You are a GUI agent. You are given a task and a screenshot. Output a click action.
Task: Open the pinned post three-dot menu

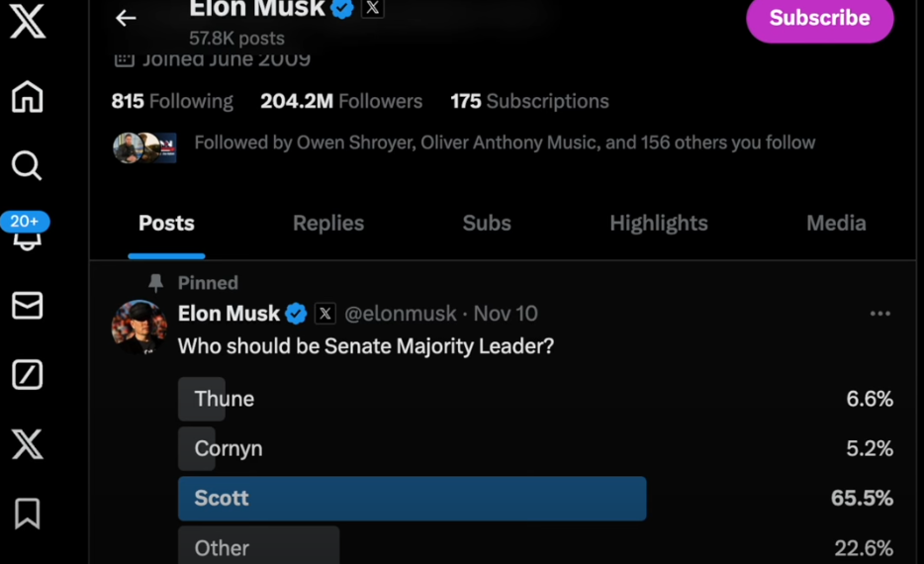(879, 314)
